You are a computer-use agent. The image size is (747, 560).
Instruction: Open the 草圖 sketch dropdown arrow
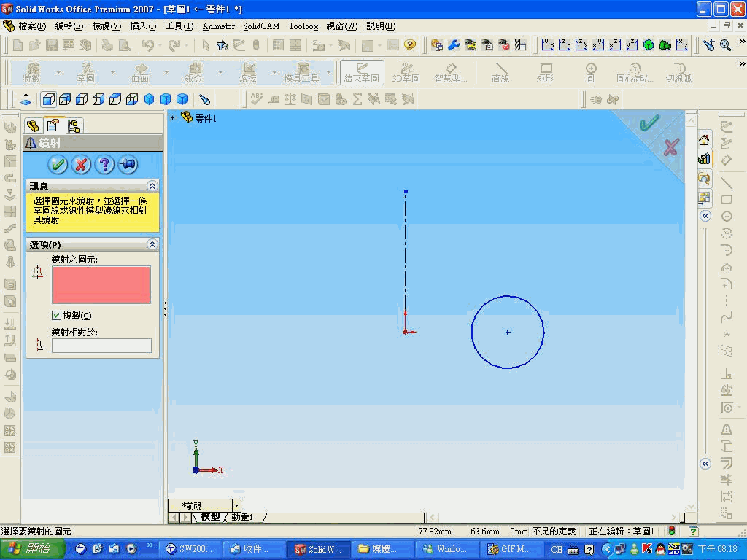[112, 72]
